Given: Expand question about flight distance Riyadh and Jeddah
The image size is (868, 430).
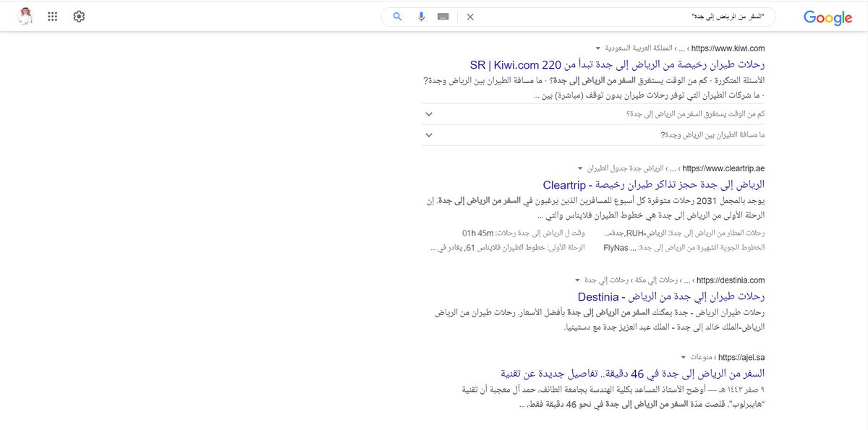Looking at the screenshot, I should (594, 135).
